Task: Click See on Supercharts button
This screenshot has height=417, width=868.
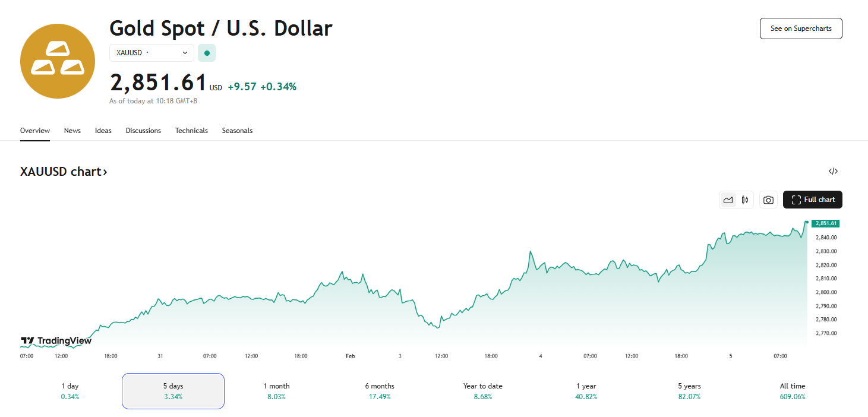Action: pyautogui.click(x=800, y=29)
